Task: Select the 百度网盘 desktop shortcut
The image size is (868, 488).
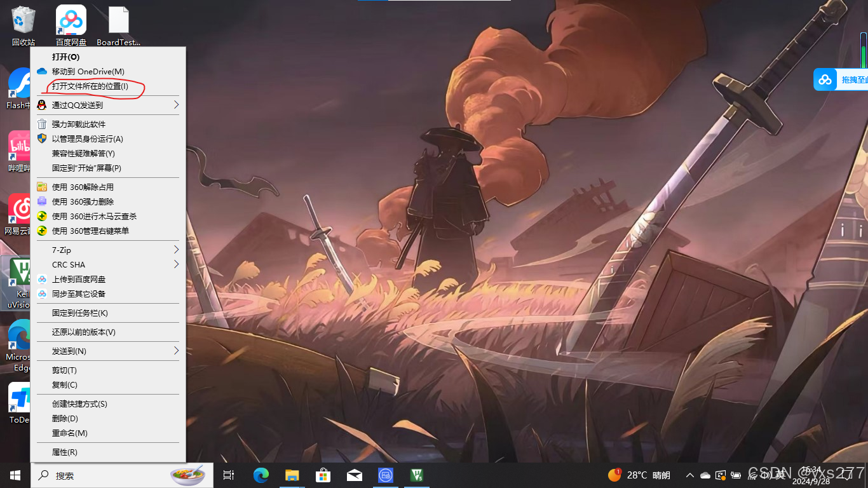Action: point(71,25)
